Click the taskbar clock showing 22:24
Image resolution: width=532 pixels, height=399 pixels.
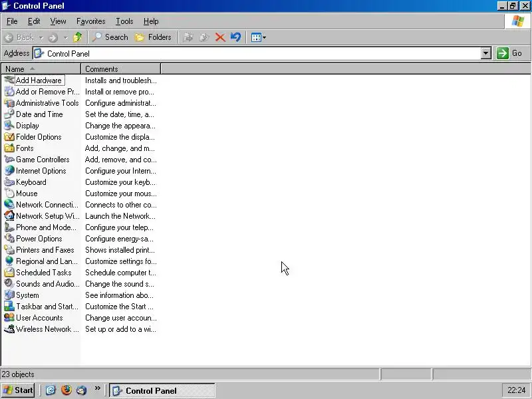[x=516, y=390]
